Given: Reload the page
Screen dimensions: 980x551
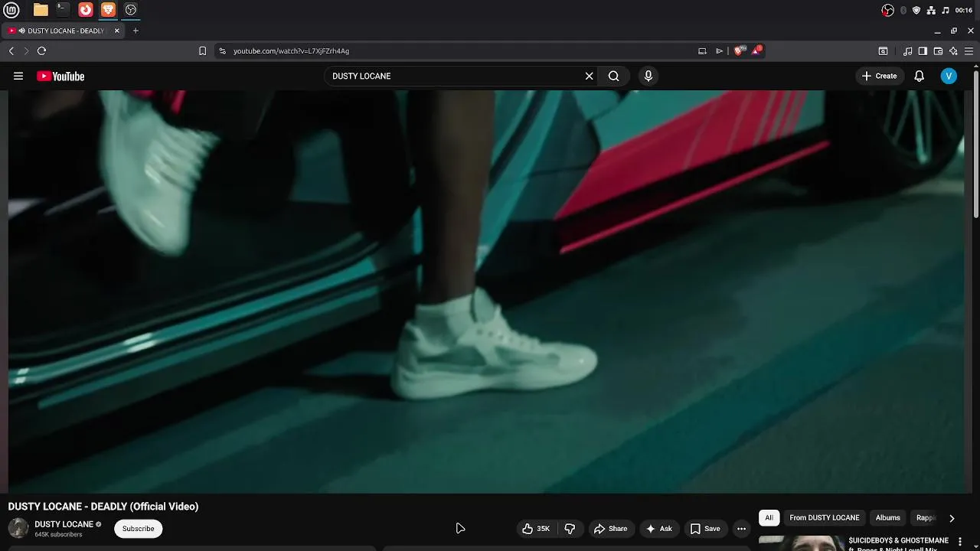Looking at the screenshot, I should point(41,51).
